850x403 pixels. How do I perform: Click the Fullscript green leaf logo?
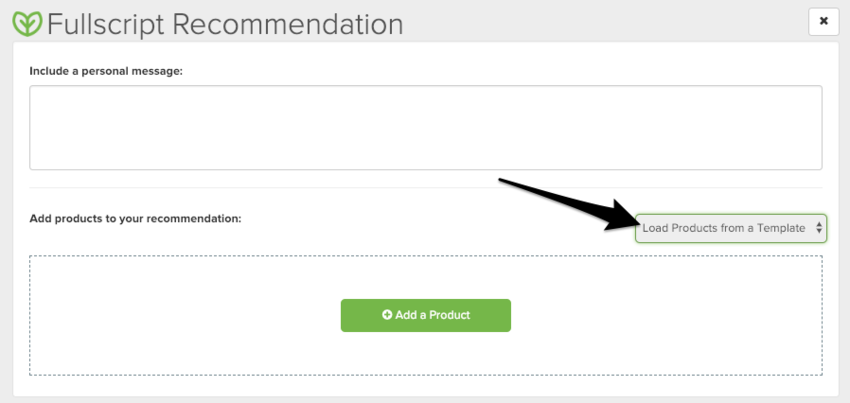point(27,23)
